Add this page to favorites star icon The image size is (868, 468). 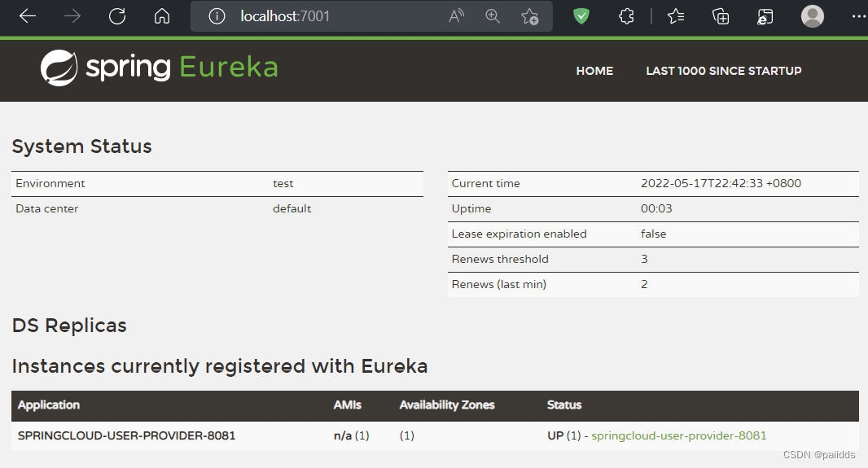coord(530,16)
